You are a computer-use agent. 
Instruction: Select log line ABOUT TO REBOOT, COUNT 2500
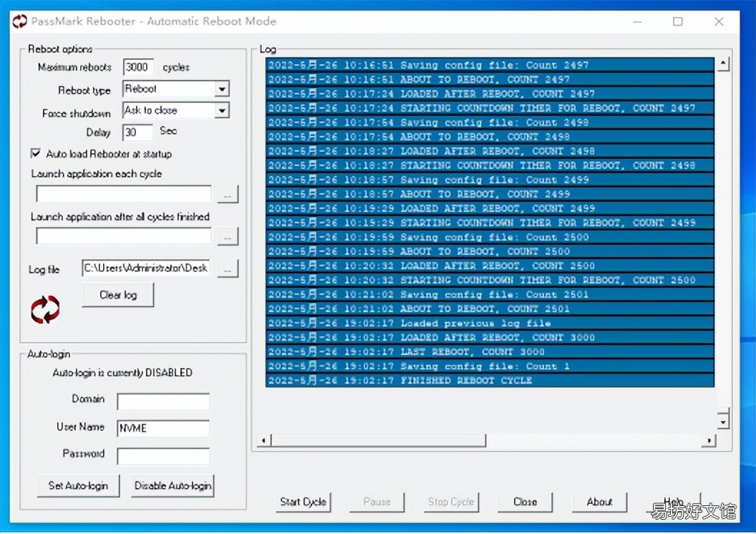(x=490, y=251)
